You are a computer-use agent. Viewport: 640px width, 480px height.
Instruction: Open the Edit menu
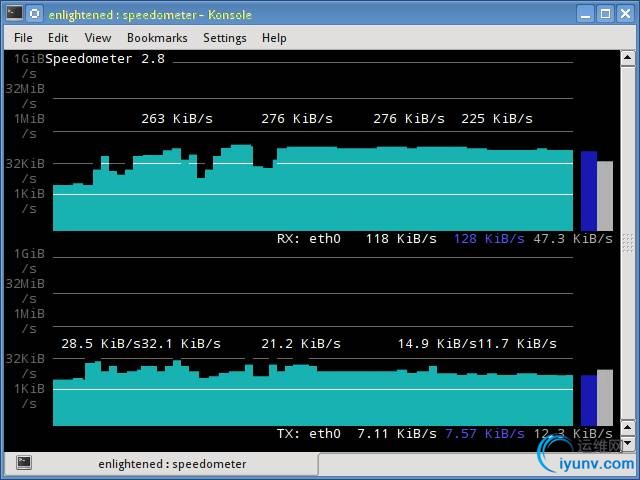tap(58, 38)
